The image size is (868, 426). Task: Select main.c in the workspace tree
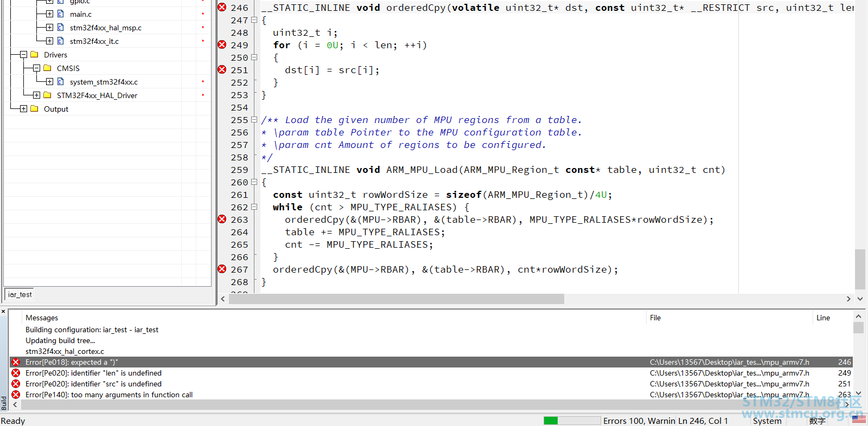81,14
